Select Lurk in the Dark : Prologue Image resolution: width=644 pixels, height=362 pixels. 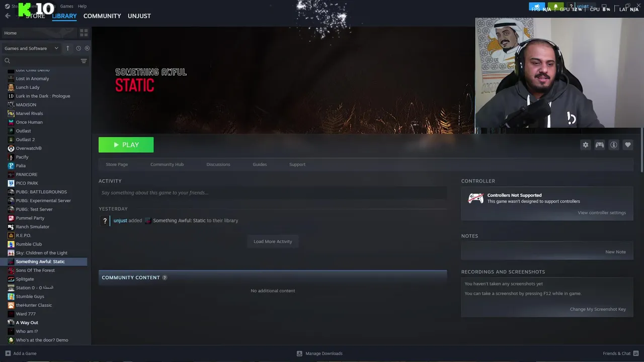44,96
